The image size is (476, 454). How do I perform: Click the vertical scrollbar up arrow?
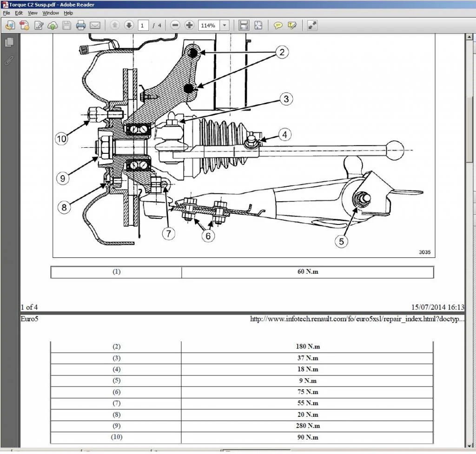[469, 37]
